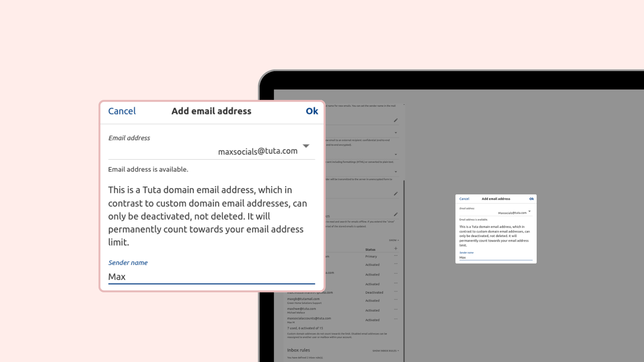Click 'You have defined 2 inbox rule(s).' text
This screenshot has width=644, height=362.
(x=305, y=358)
